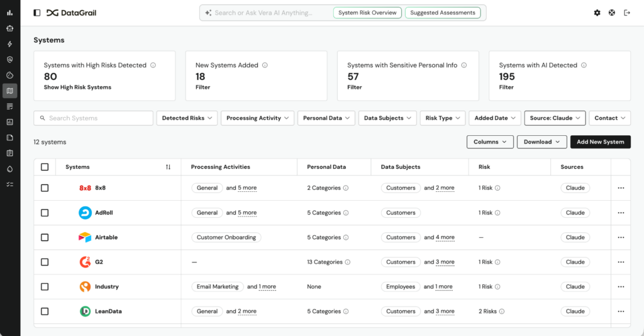The height and width of the screenshot is (336, 644).
Task: Open the Data Subjects filter dropdown
Action: (x=387, y=118)
